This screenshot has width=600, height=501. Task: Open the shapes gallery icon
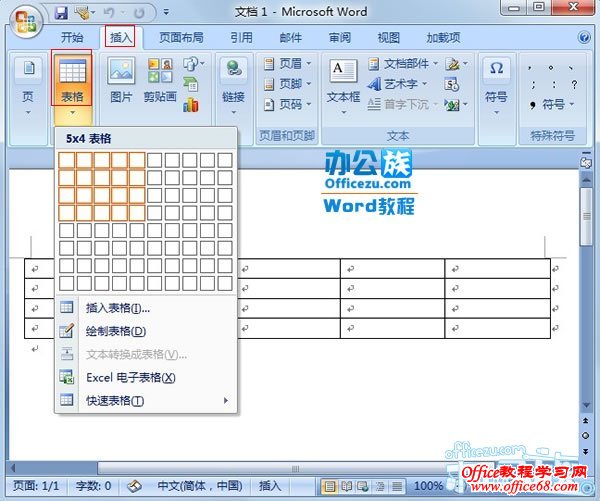pyautogui.click(x=193, y=64)
